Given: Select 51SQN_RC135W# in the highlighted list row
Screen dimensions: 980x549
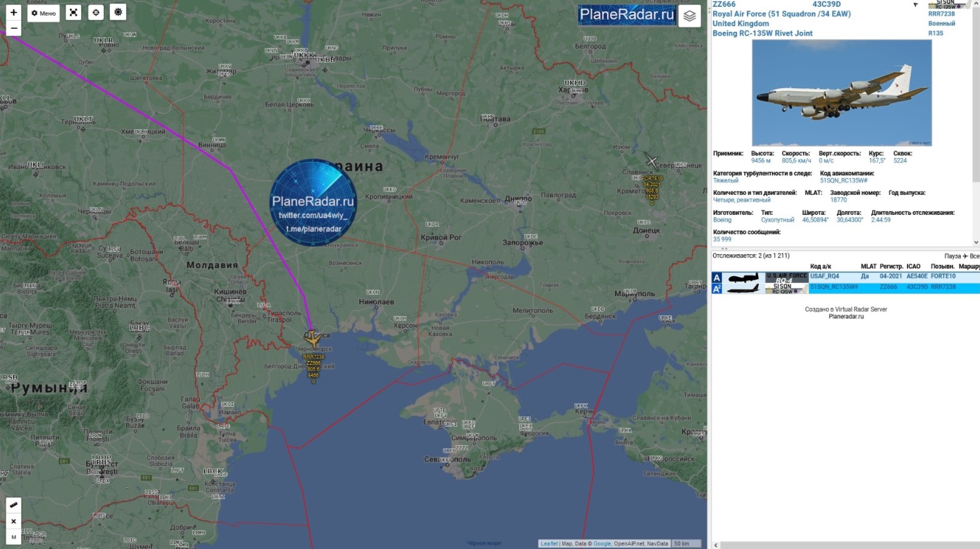Looking at the screenshot, I should (x=834, y=287).
